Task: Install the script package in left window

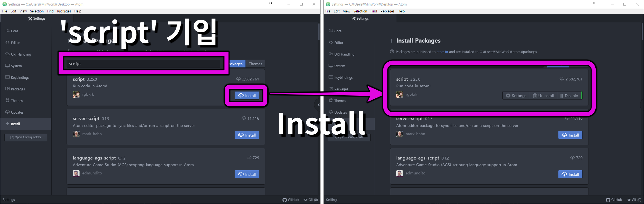Action: pos(247,96)
